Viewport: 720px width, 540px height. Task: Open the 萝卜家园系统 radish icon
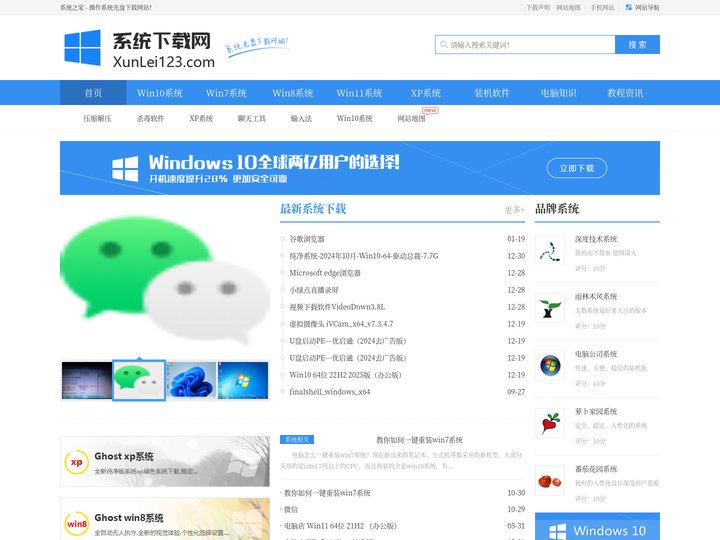tap(550, 423)
